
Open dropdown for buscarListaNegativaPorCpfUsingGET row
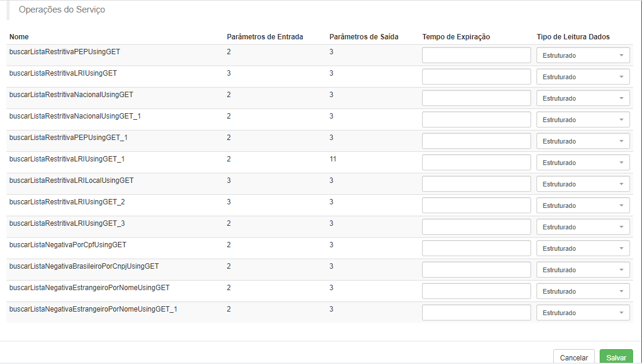583,248
